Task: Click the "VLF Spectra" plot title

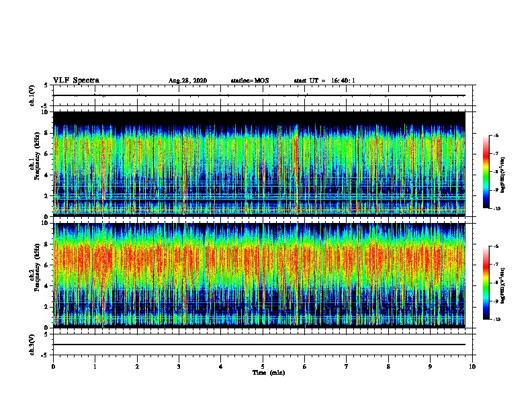Action: pyautogui.click(x=76, y=81)
